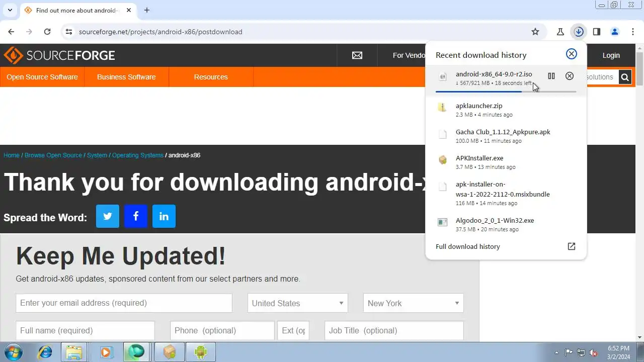Open the Action Center flag tray icon
Viewport: 644px width, 362px height.
[569, 352]
